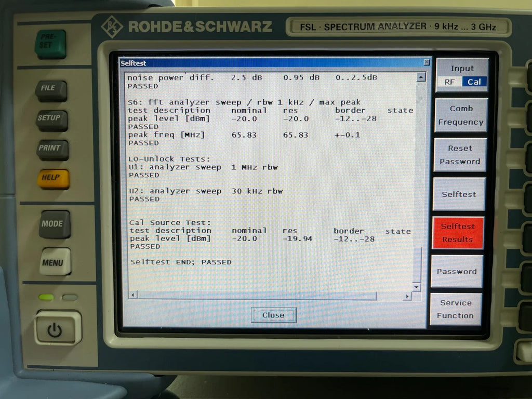Select the Password softkey
The width and height of the screenshot is (532, 399).
457,271
